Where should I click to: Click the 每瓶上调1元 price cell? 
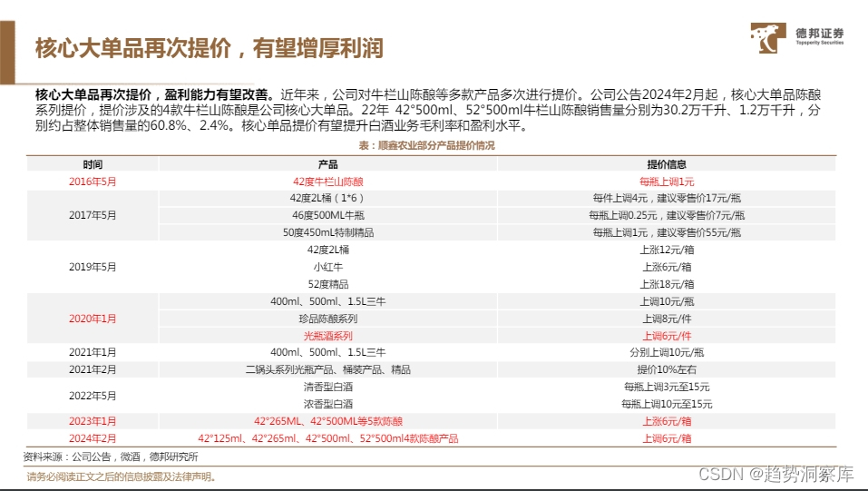click(x=667, y=182)
